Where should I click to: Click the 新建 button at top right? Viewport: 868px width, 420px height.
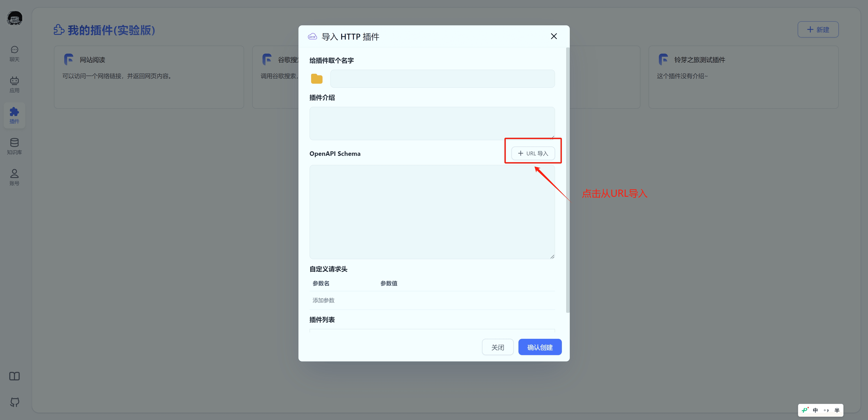click(x=818, y=30)
